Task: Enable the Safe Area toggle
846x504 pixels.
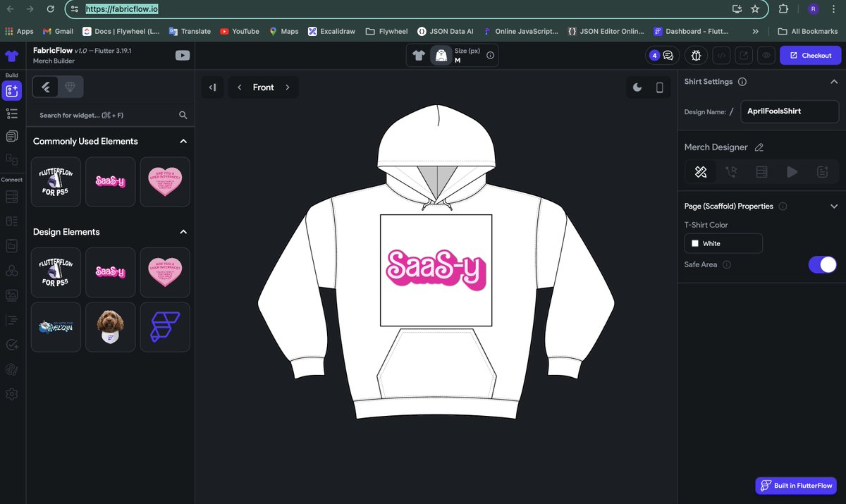Action: pyautogui.click(x=822, y=264)
